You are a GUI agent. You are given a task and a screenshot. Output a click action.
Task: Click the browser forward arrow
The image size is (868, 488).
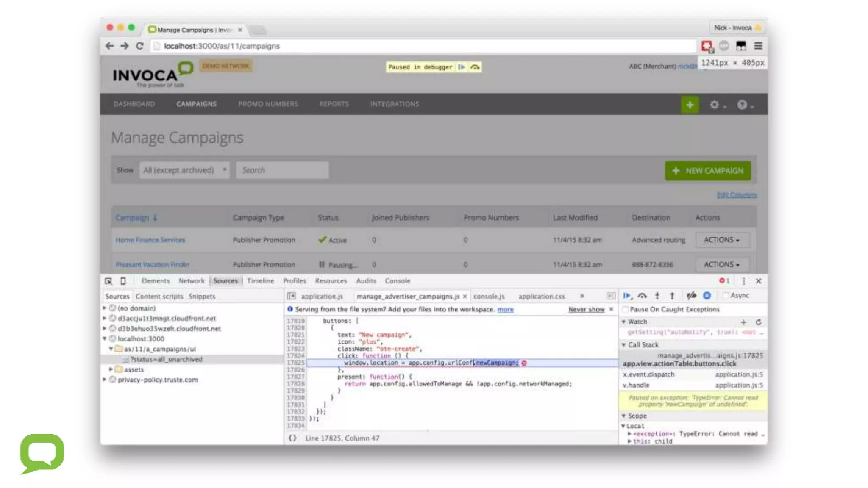(x=124, y=46)
